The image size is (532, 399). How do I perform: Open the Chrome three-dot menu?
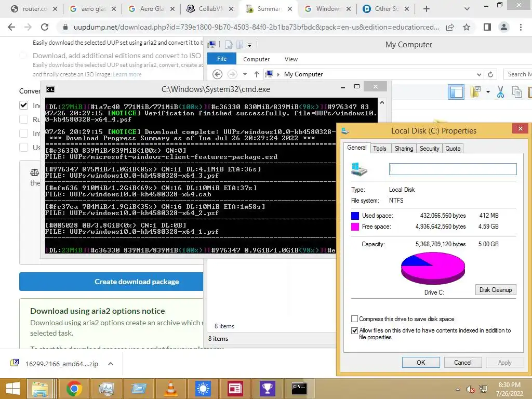click(521, 27)
